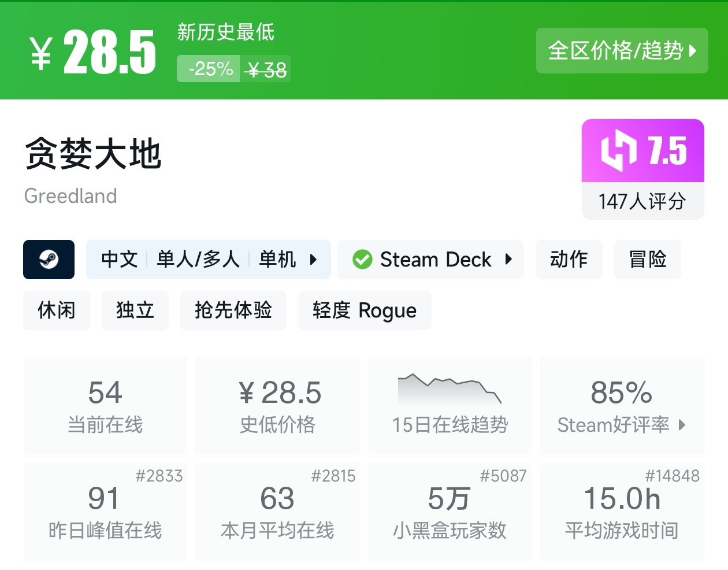Click the green Steam Deck verified checkmark
This screenshot has width=728, height=570.
point(362,260)
